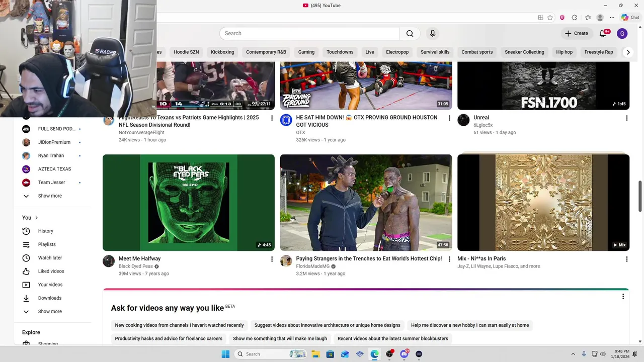
Task: Select the Survival skills chip
Action: point(435,52)
